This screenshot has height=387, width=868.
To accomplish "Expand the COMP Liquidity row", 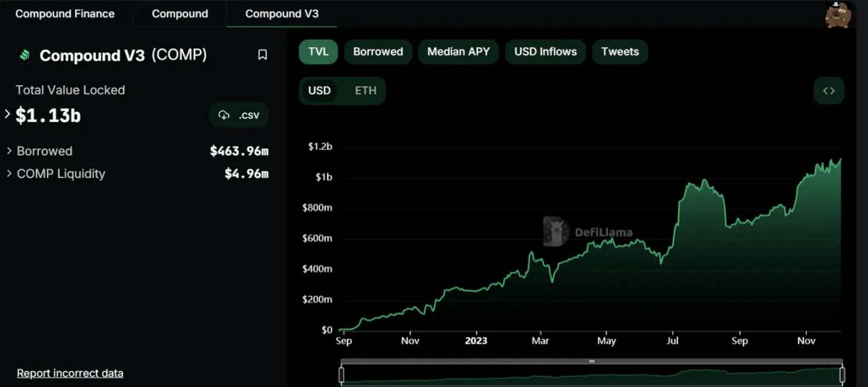I will pos(10,174).
